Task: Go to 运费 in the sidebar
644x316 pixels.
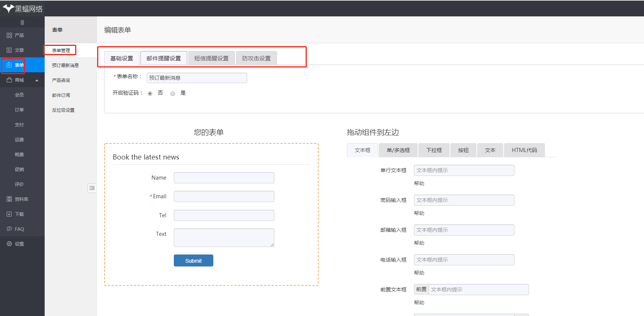Action: pyautogui.click(x=19, y=139)
